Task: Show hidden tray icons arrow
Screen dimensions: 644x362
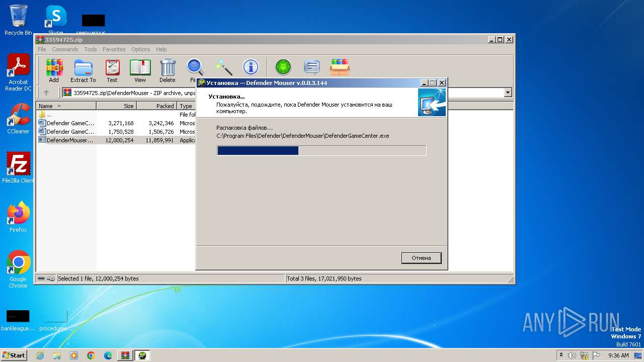Action: (x=561, y=355)
